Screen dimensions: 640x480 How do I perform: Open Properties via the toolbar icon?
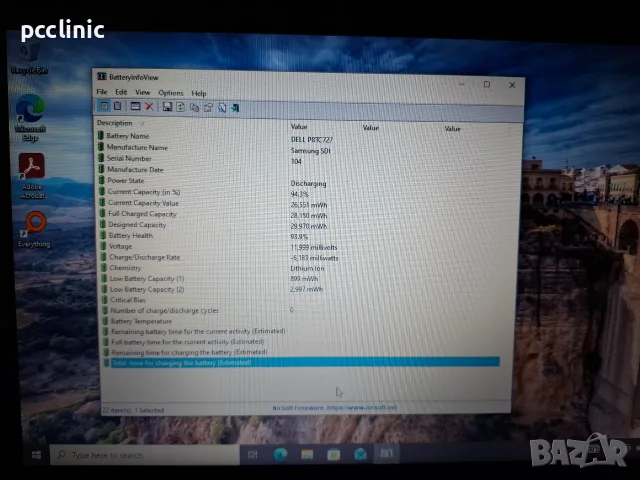[208, 108]
